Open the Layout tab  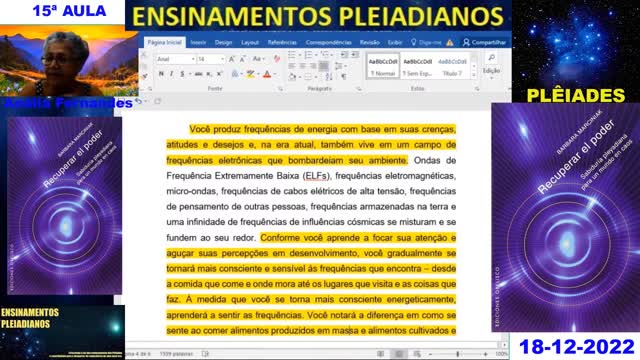[x=250, y=42]
